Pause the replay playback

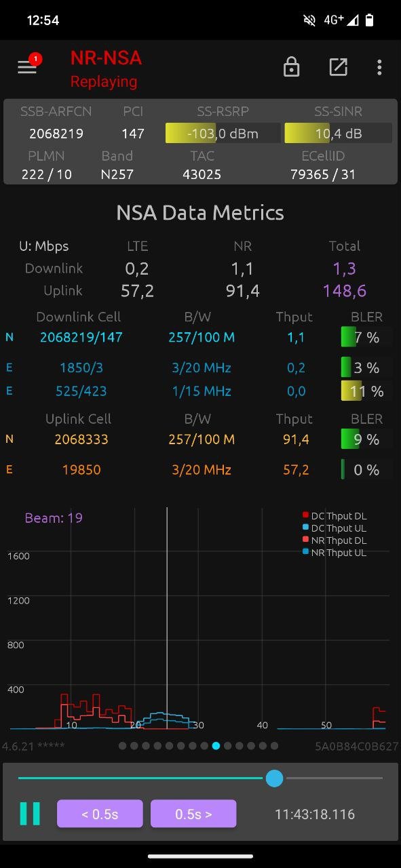coord(30,814)
